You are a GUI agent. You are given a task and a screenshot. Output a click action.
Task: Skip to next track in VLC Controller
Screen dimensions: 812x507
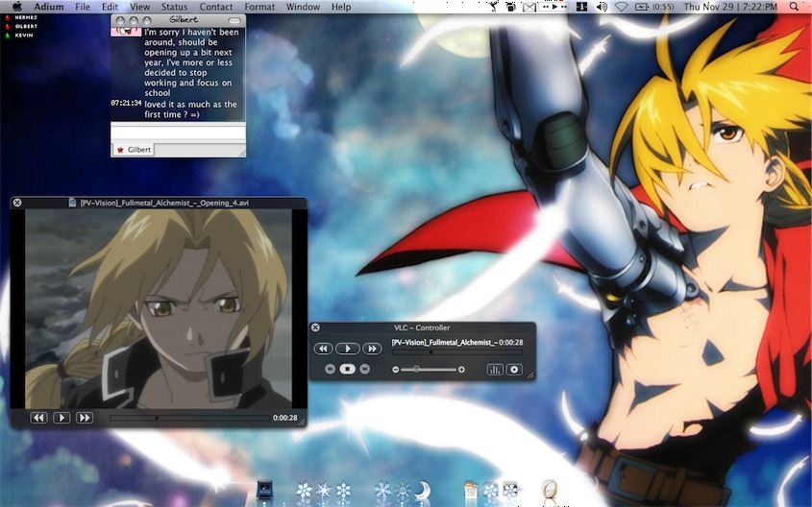(x=364, y=369)
